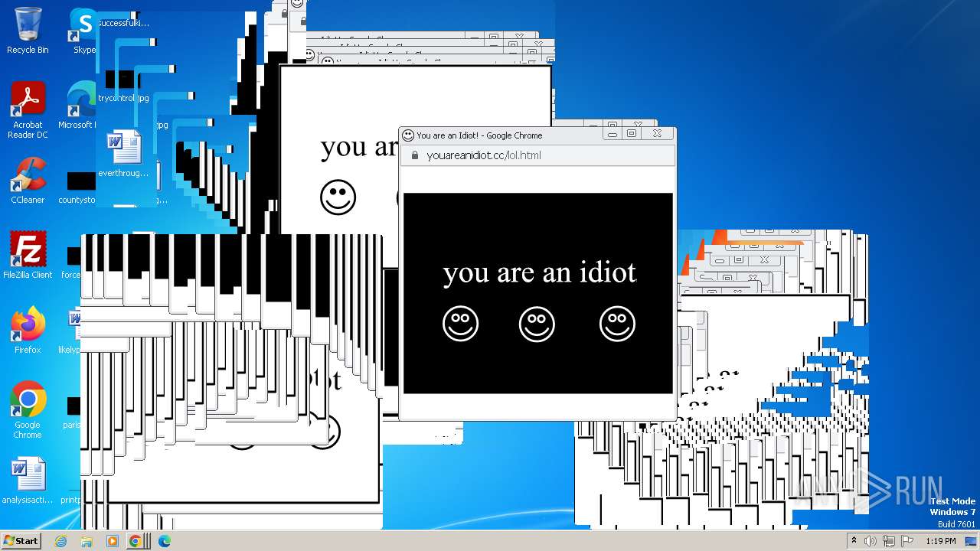
Task: Click the last smiley face on black
Action: click(x=617, y=324)
